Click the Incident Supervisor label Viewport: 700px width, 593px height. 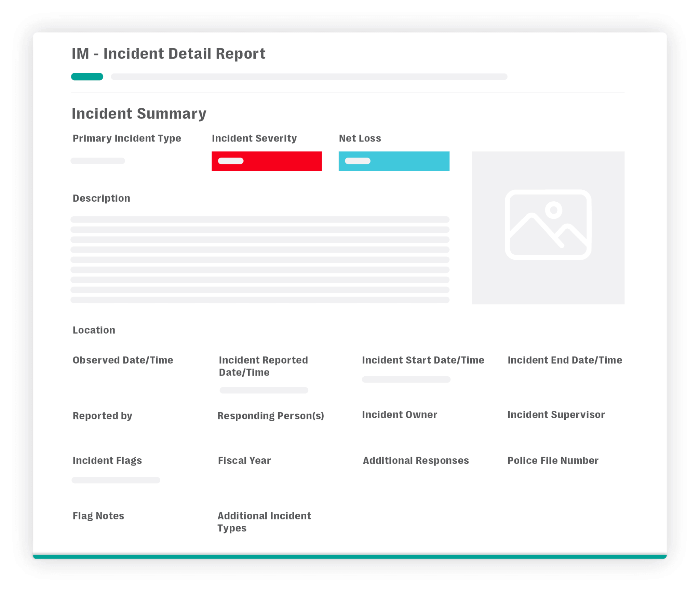coord(556,415)
